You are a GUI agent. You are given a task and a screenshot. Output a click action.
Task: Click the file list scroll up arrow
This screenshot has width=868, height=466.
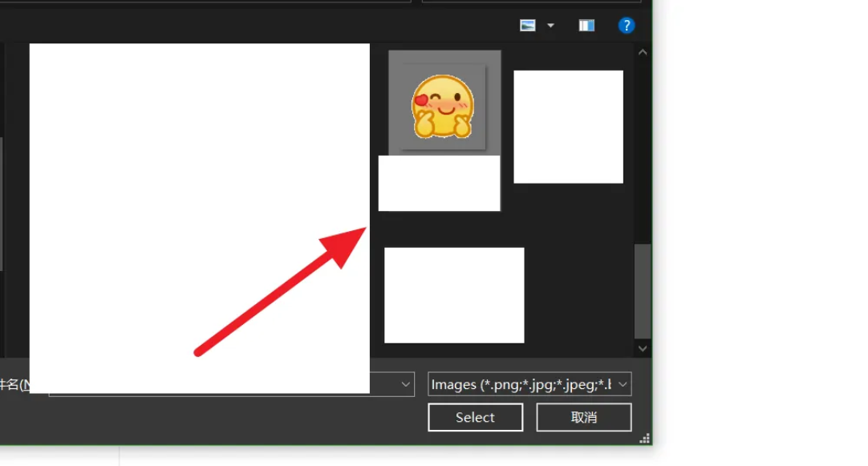[x=642, y=53]
